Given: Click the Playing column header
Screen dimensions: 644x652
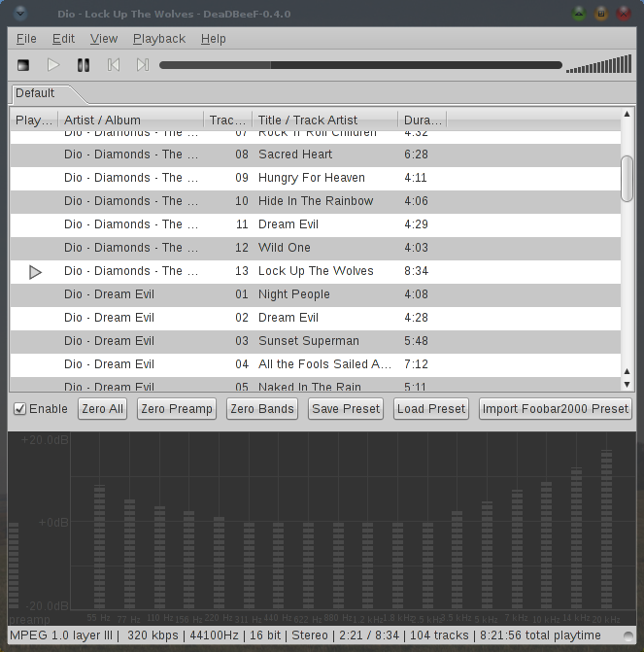Looking at the screenshot, I should pyautogui.click(x=34, y=120).
